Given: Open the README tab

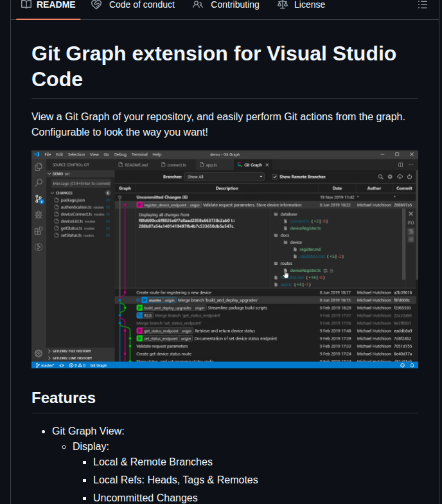Looking at the screenshot, I should (48, 5).
